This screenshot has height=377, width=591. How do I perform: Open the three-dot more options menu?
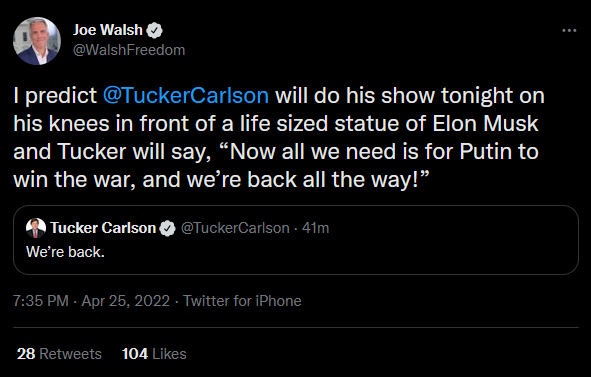569,30
